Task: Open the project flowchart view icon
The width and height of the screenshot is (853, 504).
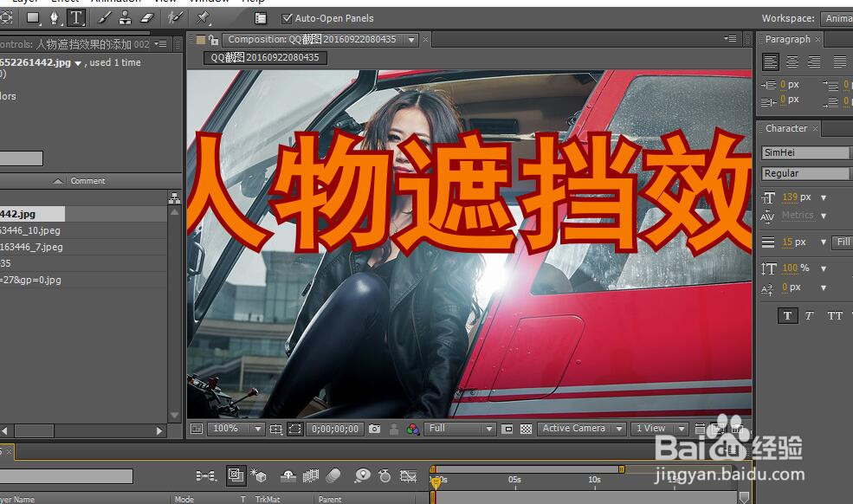Action: 175,198
